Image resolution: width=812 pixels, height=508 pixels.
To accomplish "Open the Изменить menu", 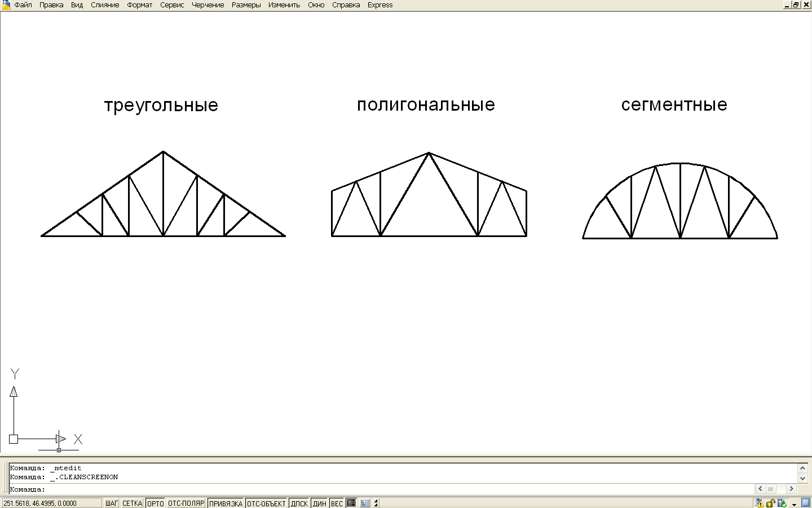I will pyautogui.click(x=284, y=5).
